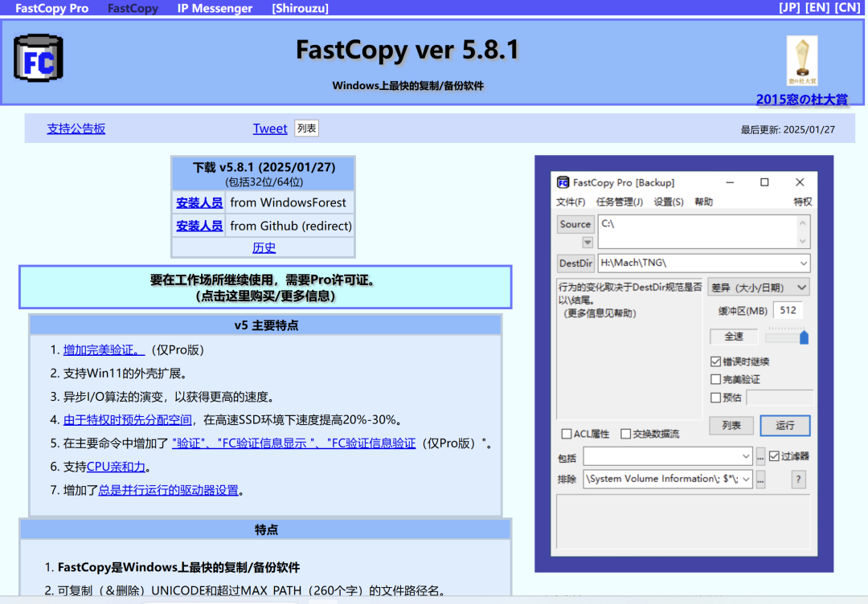This screenshot has width=868, height=604.
Task: Click the help question mark button
Action: (798, 479)
